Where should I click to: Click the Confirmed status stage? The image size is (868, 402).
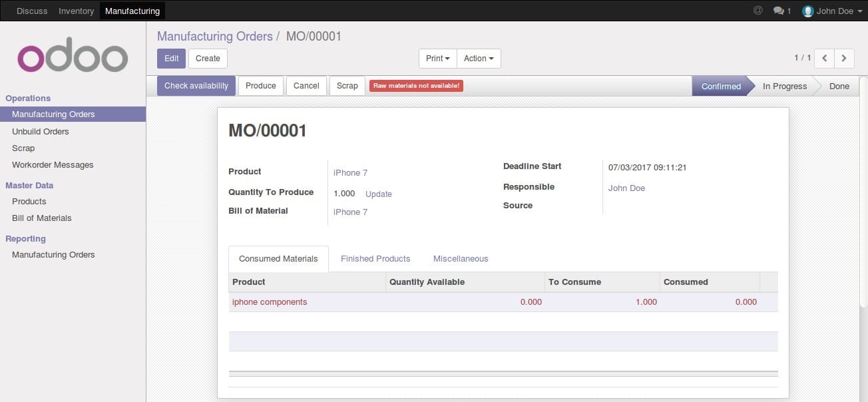tap(721, 86)
